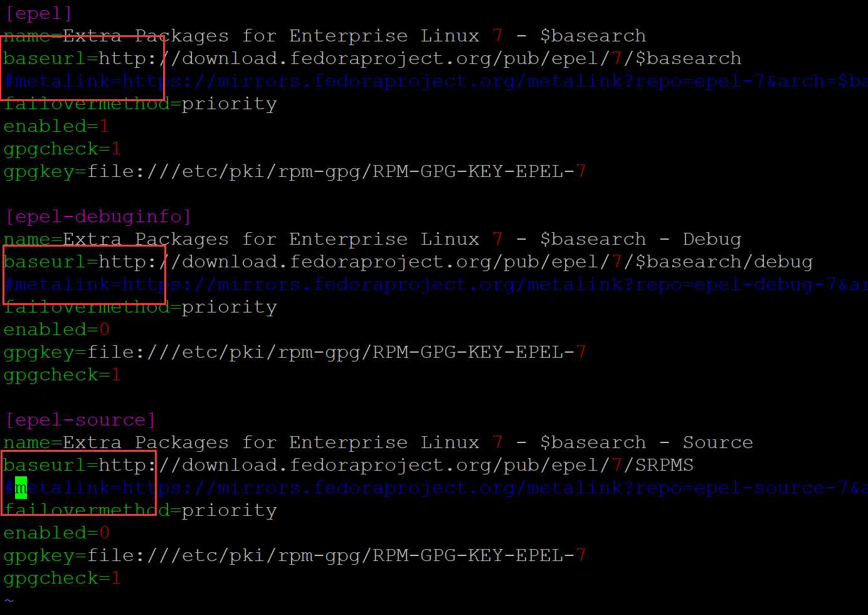
Task: Click the name line ending with Source
Action: pyautogui.click(x=378, y=442)
